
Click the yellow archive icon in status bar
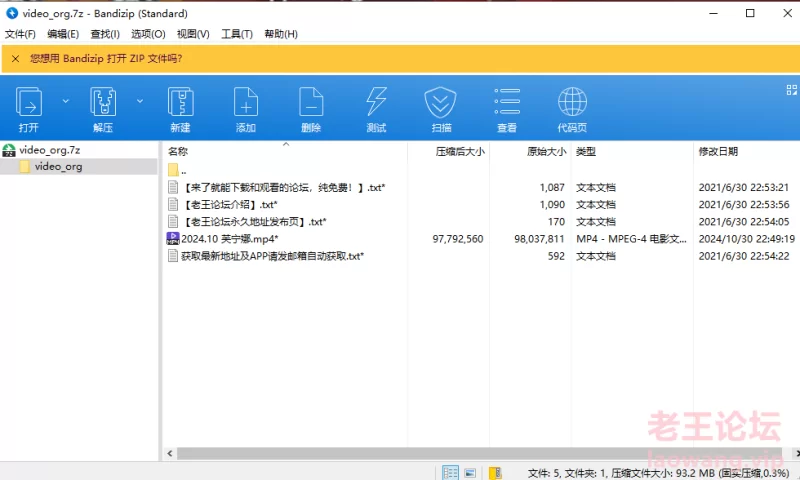(x=495, y=473)
